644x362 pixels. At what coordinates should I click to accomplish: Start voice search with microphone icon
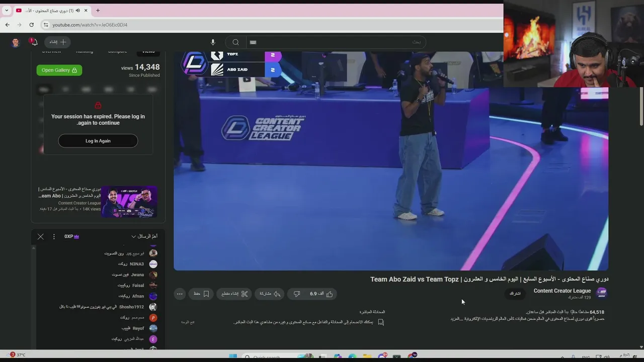tap(213, 42)
